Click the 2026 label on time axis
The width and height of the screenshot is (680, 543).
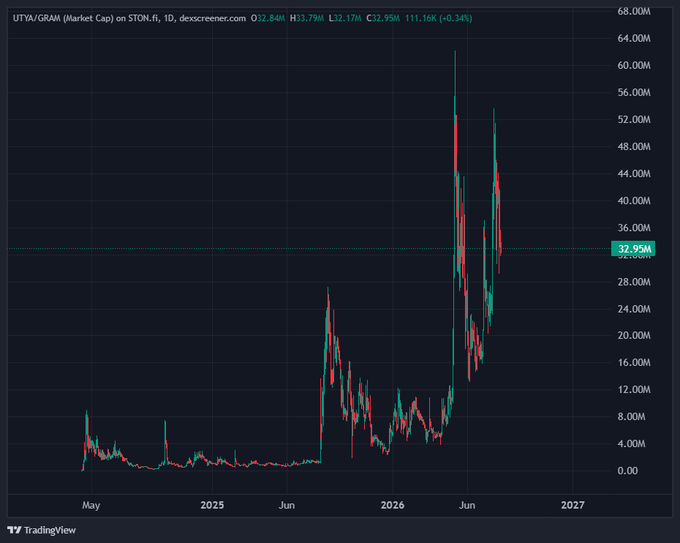pyautogui.click(x=392, y=505)
